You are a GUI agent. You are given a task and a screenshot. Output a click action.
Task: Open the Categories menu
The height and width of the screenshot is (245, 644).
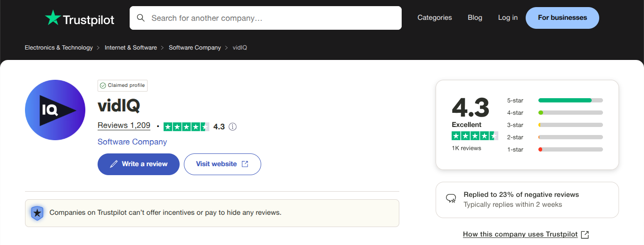tap(435, 17)
